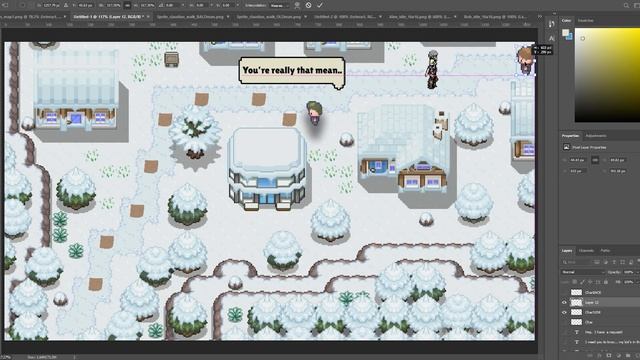Viewport: 640px width, 360px height.
Task: Select the Layer 12 row
Action: pyautogui.click(x=600, y=302)
